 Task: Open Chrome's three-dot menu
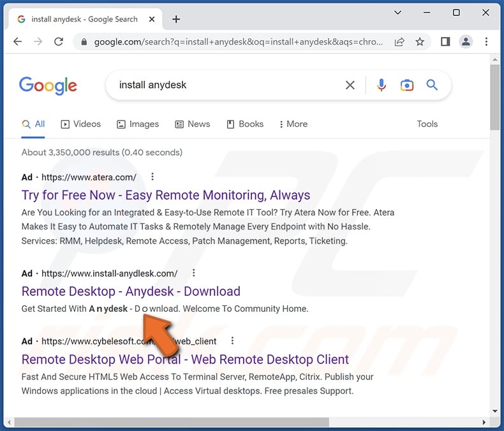pos(486,41)
